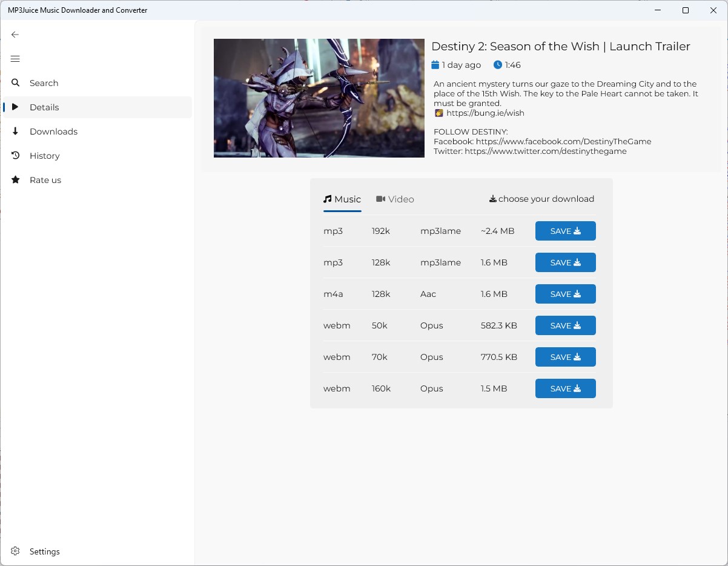
Task: Click the '1:46' duration text
Action: tap(513, 65)
